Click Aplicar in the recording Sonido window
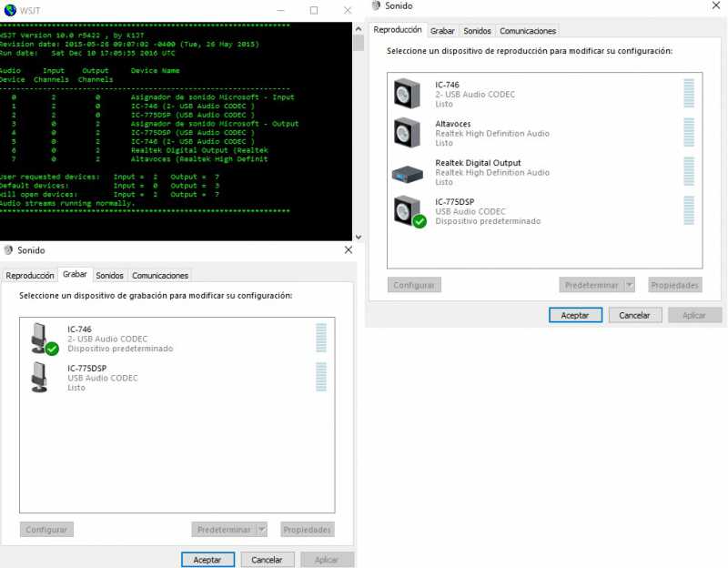 coord(327,560)
